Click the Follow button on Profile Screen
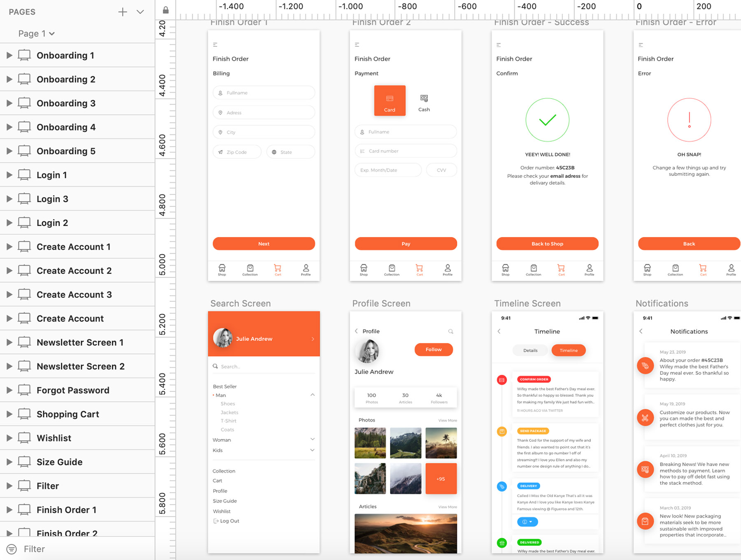The width and height of the screenshot is (741, 560). pos(433,349)
